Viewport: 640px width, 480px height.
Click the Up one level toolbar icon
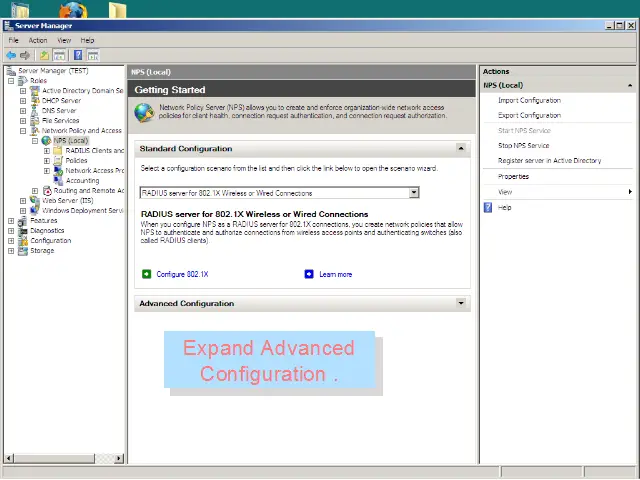pos(44,55)
